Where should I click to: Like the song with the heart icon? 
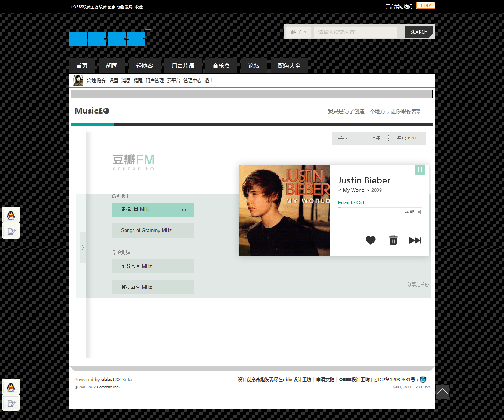371,240
